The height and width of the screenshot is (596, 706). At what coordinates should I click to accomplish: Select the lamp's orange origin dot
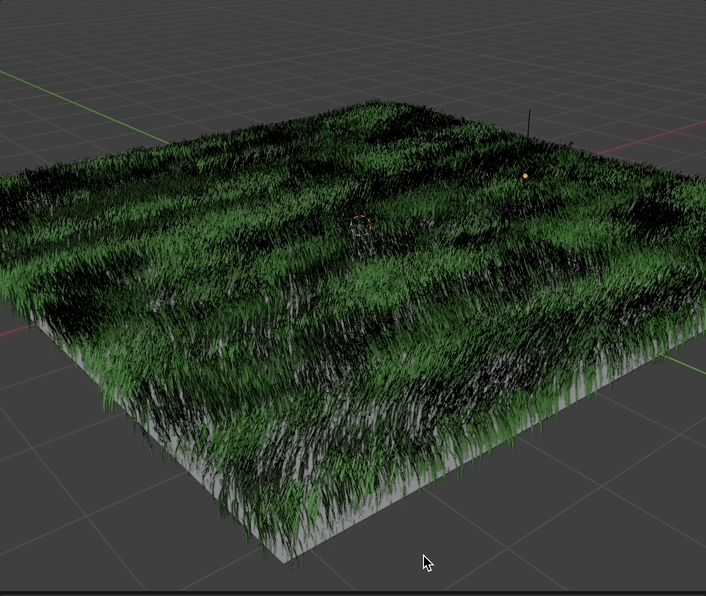pos(525,176)
